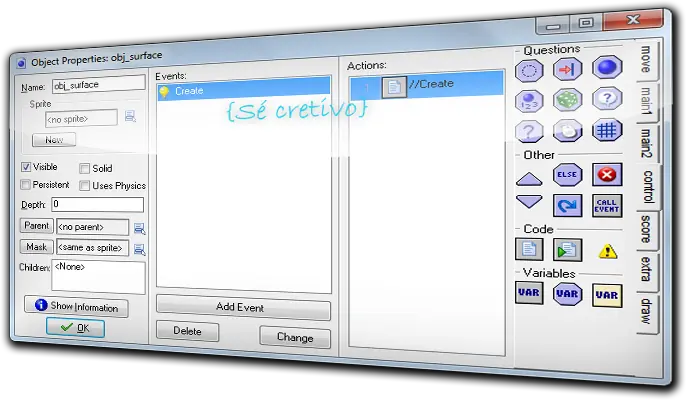The image size is (686, 400).
Task: Select the Repeat action icon
Action: (x=567, y=205)
